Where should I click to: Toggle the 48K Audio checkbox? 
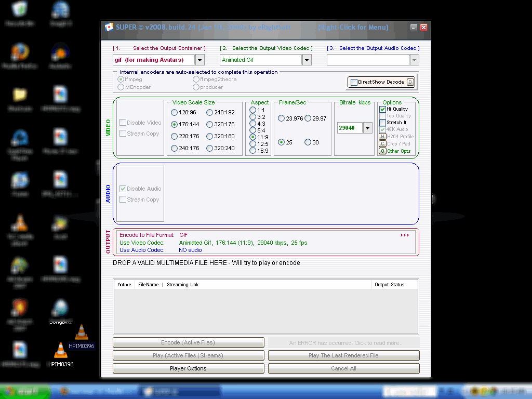tap(382, 129)
